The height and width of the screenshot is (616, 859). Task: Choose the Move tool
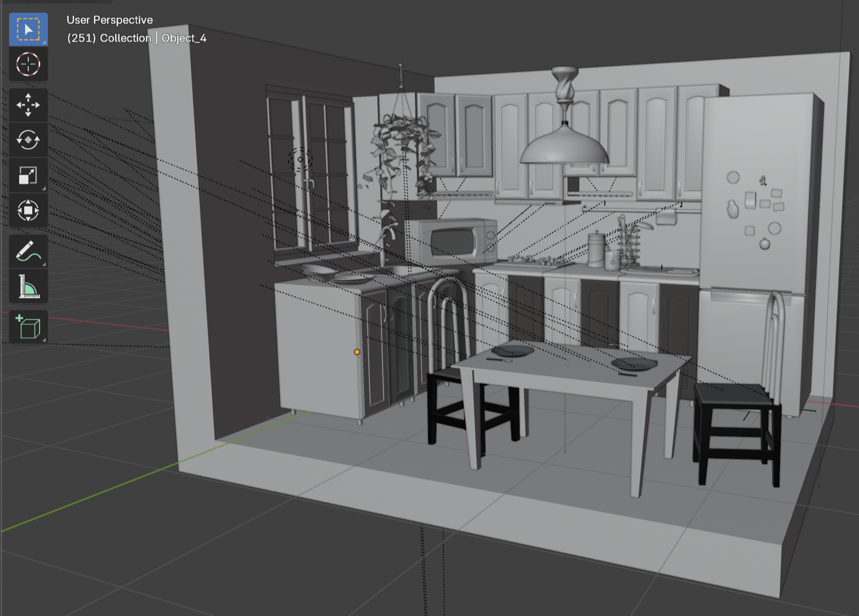[28, 105]
